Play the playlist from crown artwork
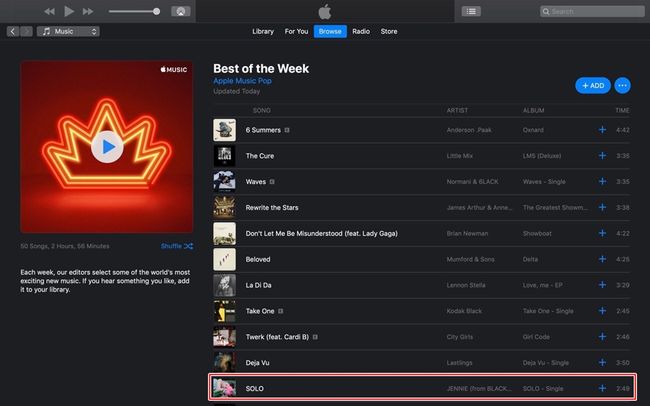The width and height of the screenshot is (650, 406). click(x=107, y=146)
